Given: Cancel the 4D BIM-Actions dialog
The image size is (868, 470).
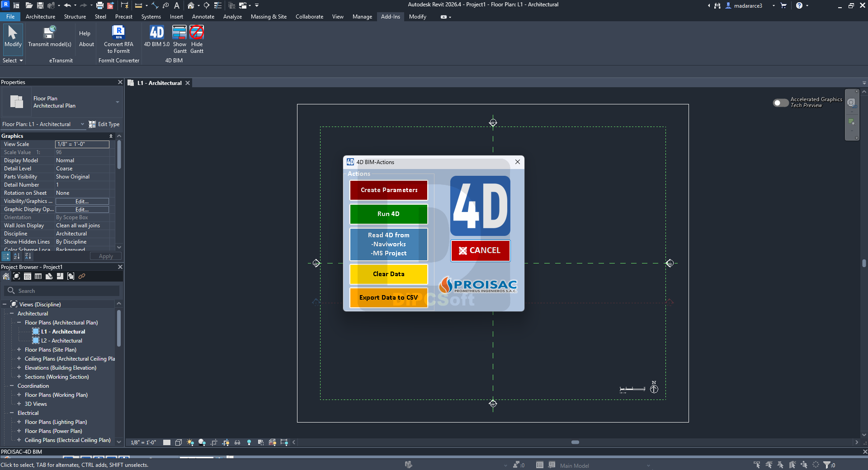Looking at the screenshot, I should (x=480, y=251).
